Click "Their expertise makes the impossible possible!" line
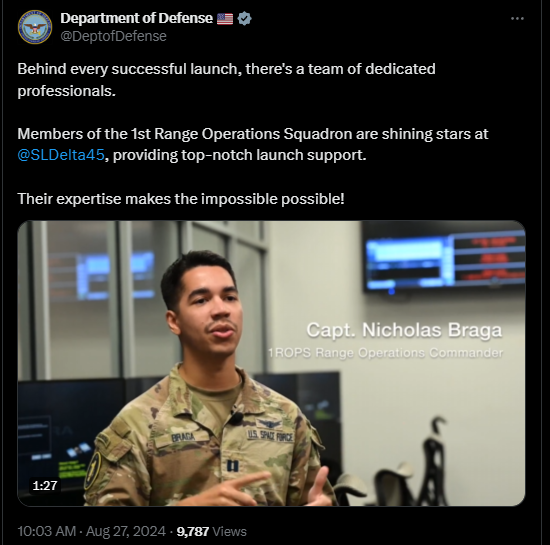This screenshot has width=550, height=545. pyautogui.click(x=181, y=199)
